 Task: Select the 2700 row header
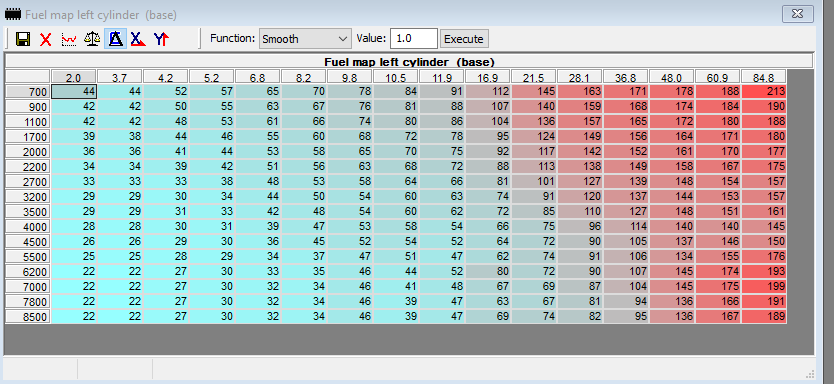pyautogui.click(x=28, y=182)
